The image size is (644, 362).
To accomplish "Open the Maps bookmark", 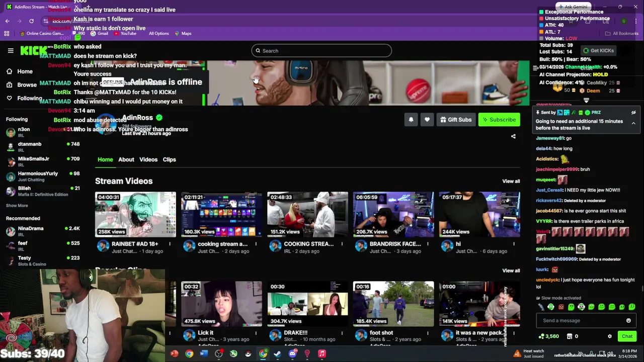I will [x=183, y=34].
